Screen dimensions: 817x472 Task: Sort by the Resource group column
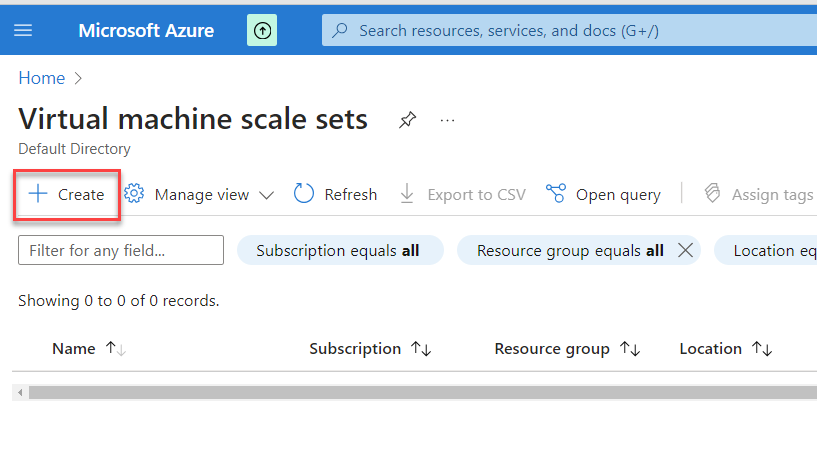point(552,349)
